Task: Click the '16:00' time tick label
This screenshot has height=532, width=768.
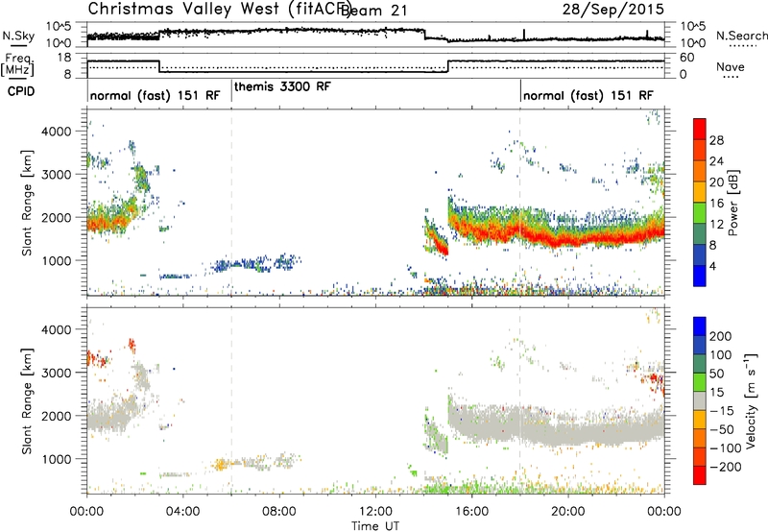Action: 471,512
